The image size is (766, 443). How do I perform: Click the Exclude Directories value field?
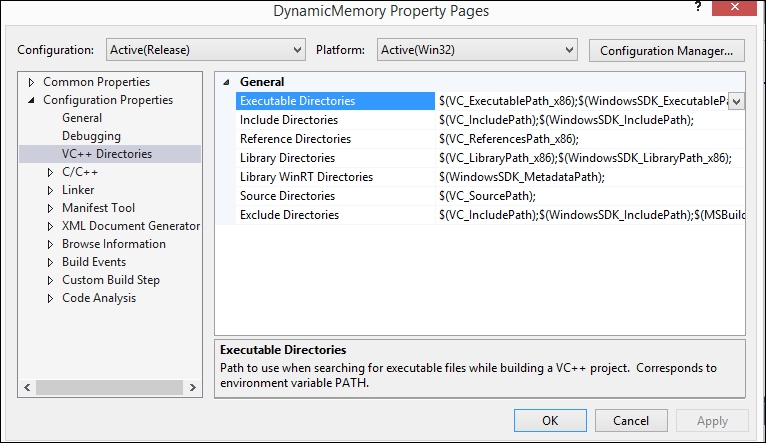pos(590,215)
